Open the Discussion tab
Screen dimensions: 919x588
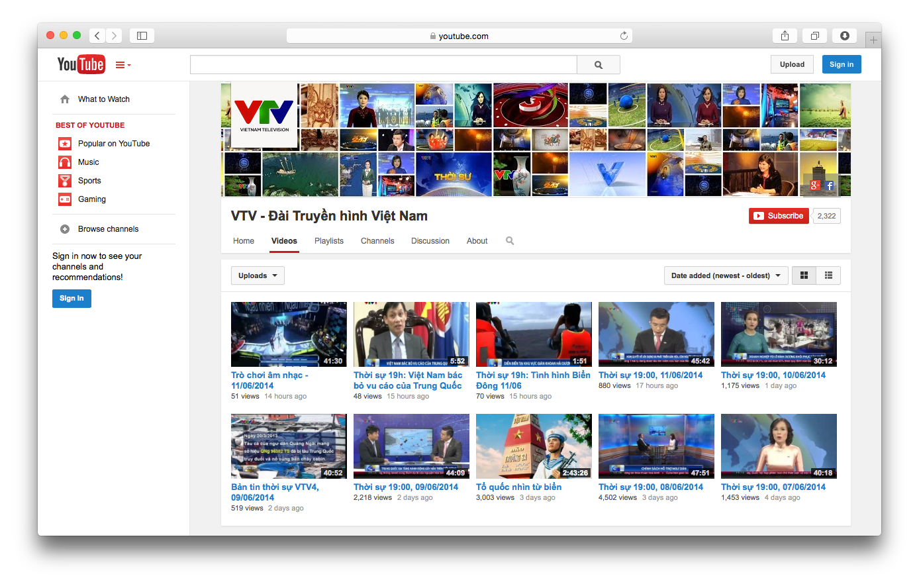coord(430,240)
